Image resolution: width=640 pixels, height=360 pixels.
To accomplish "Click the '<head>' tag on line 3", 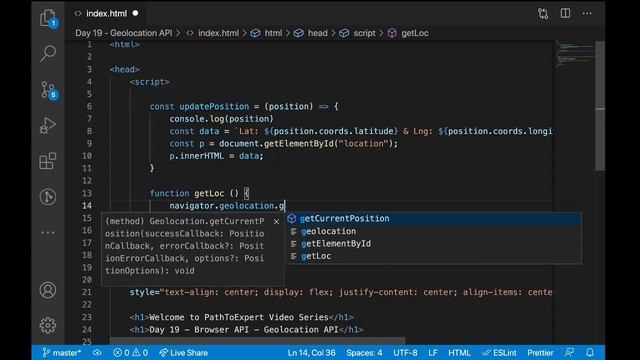I will [x=124, y=69].
